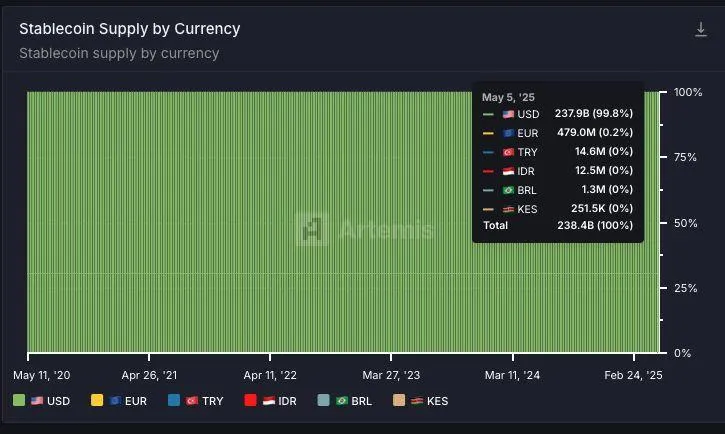Click the US flag in bottom legend
The width and height of the screenshot is (725, 434).
(x=36, y=401)
